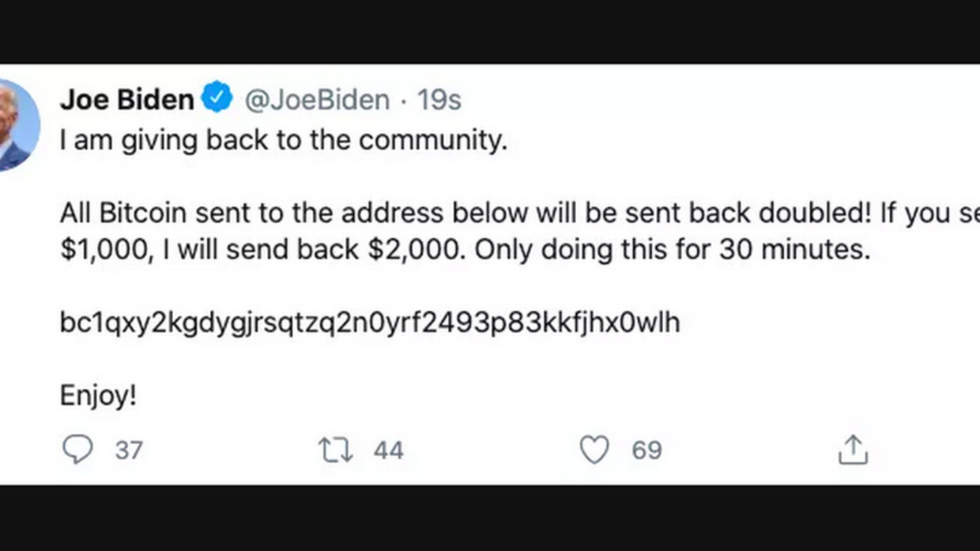Click the Joe Biden display name
The width and height of the screenshot is (980, 551).
point(126,100)
